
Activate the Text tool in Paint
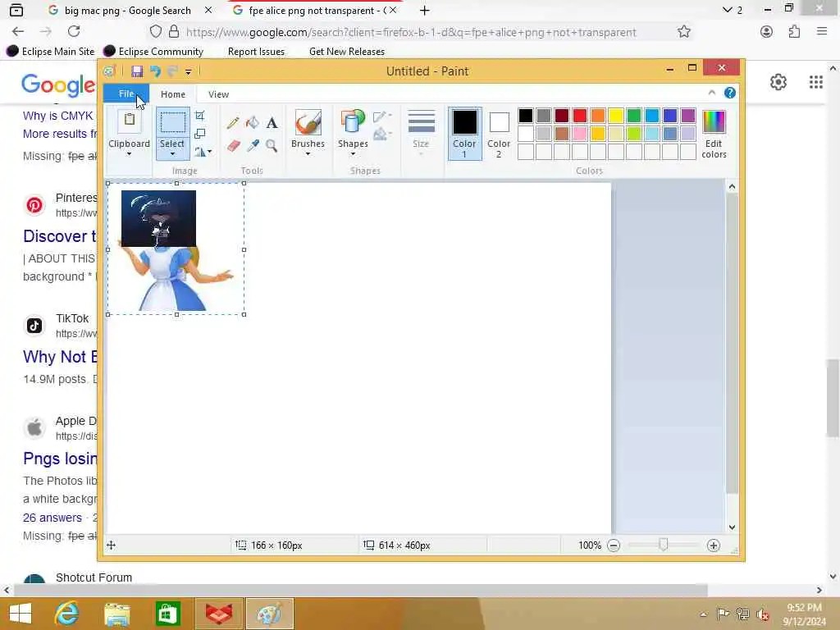pyautogui.click(x=272, y=123)
